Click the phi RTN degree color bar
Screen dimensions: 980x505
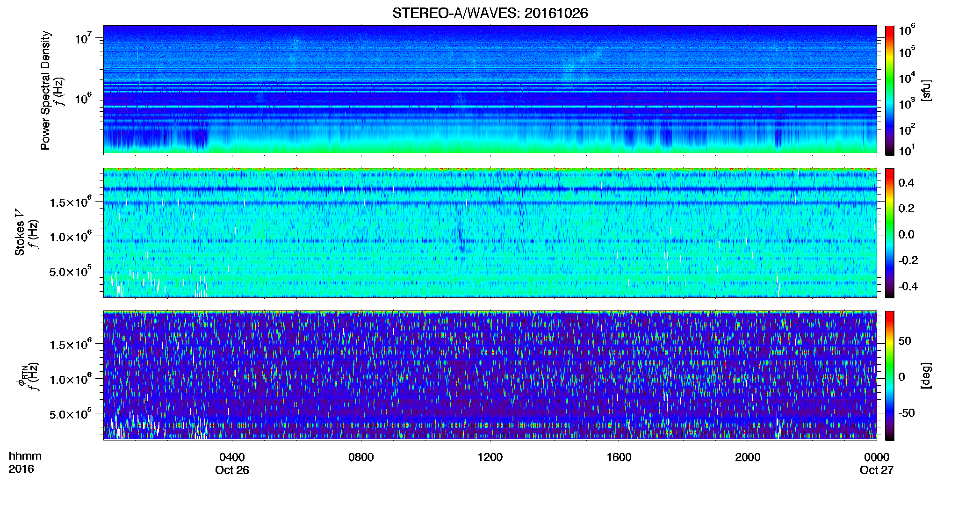(x=890, y=375)
